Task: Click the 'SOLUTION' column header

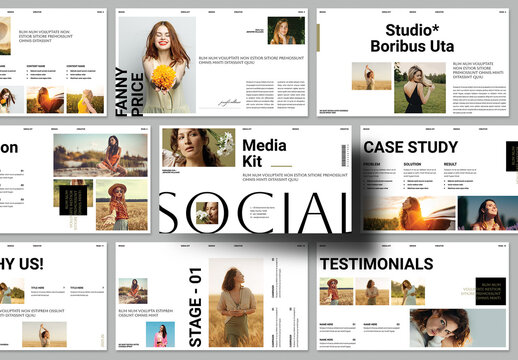Action: click(x=412, y=164)
